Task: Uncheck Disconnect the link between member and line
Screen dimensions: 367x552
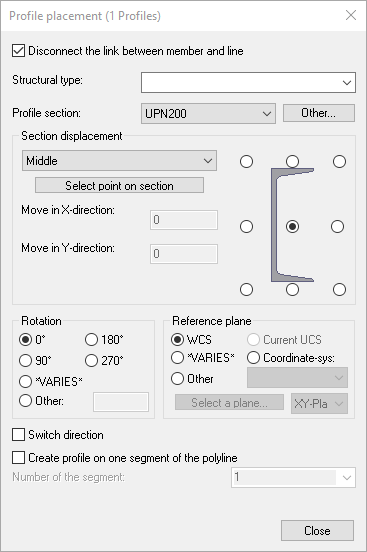Action: point(18,51)
